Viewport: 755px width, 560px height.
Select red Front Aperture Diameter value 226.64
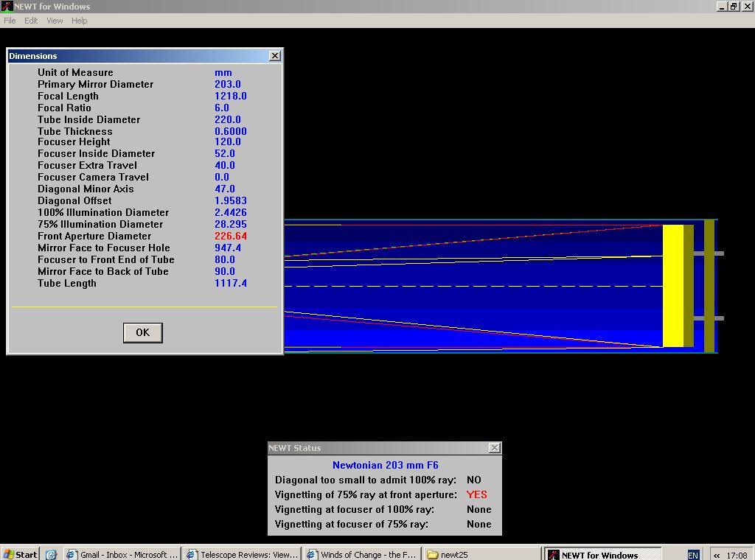pyautogui.click(x=231, y=236)
